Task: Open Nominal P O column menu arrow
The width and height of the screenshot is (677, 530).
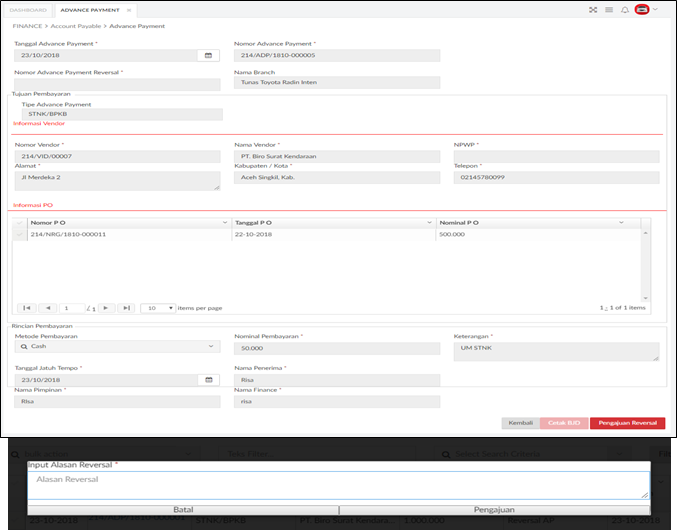Action: click(621, 223)
